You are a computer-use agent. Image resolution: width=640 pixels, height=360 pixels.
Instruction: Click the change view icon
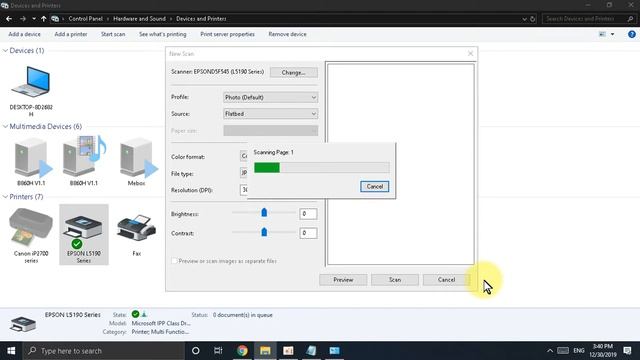(x=602, y=34)
